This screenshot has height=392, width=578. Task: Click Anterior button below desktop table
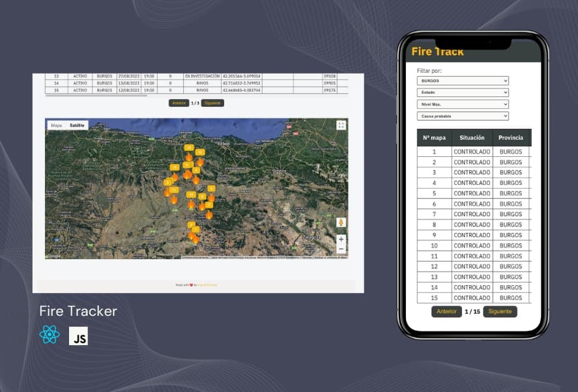coord(179,103)
